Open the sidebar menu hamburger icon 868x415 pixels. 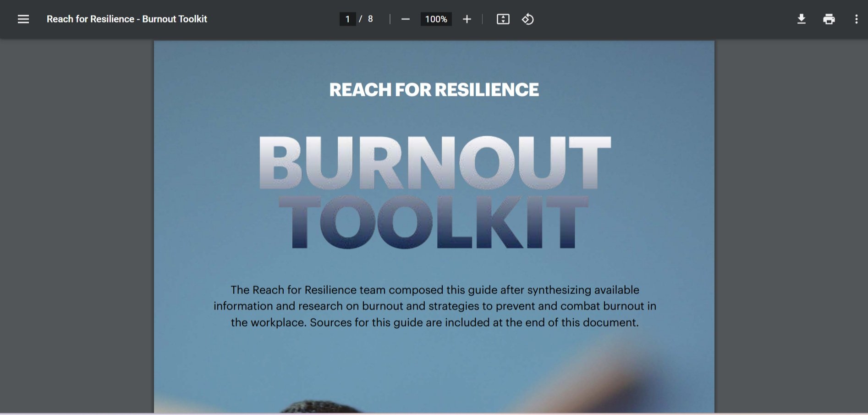pos(23,19)
